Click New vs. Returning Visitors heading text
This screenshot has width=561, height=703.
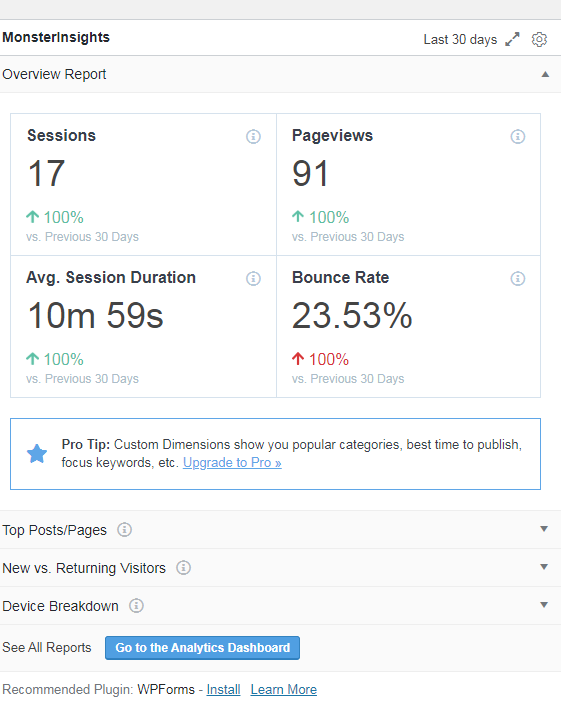[84, 568]
